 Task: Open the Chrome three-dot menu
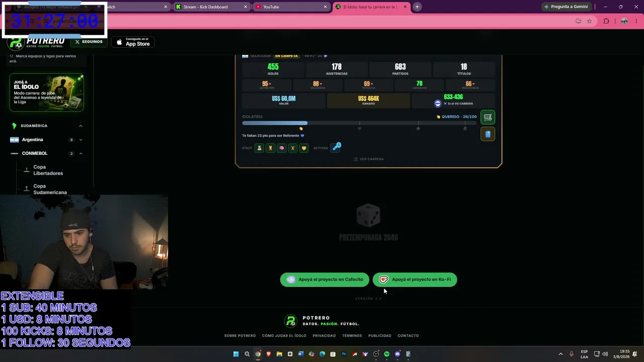point(636,21)
